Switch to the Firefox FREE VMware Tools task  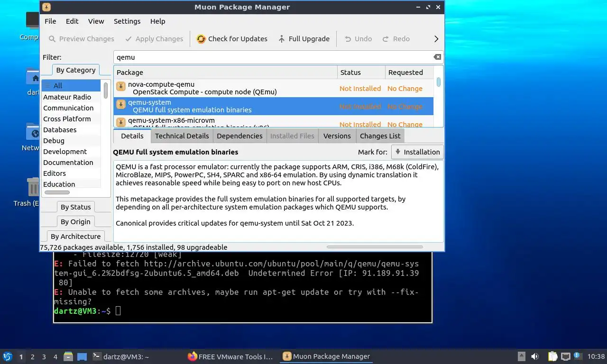230,356
